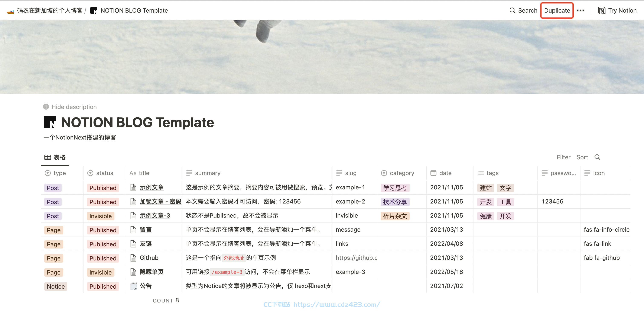The height and width of the screenshot is (311, 644).
Task: Click the info icon beside Hide description
Action: tap(46, 107)
